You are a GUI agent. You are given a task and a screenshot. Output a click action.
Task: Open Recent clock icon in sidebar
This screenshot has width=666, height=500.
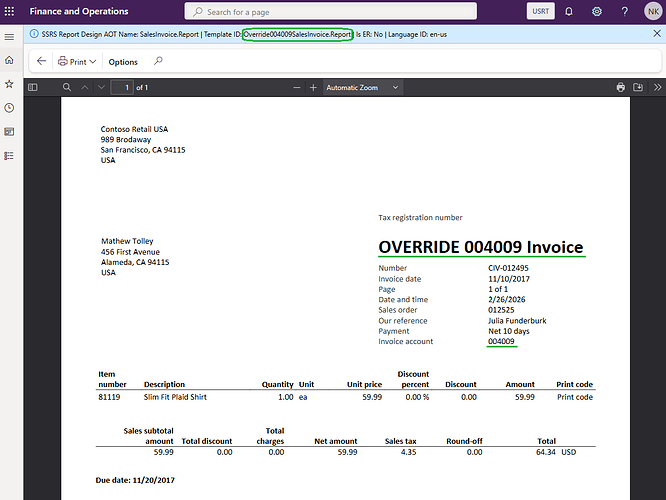[x=9, y=108]
